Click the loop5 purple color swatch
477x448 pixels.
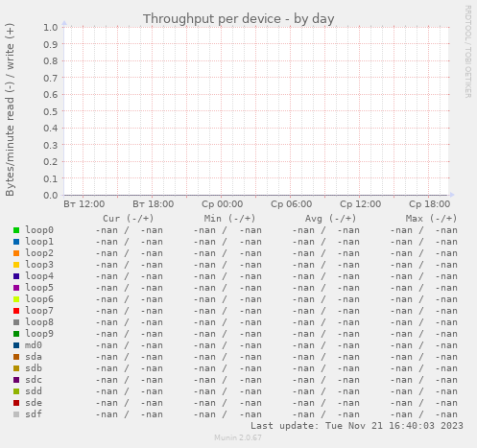16,288
